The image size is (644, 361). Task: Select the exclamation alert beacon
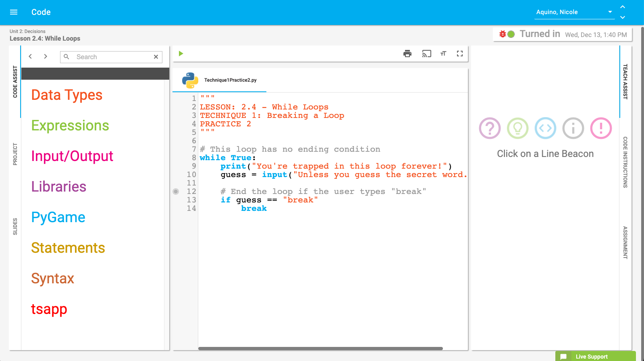[x=601, y=128]
